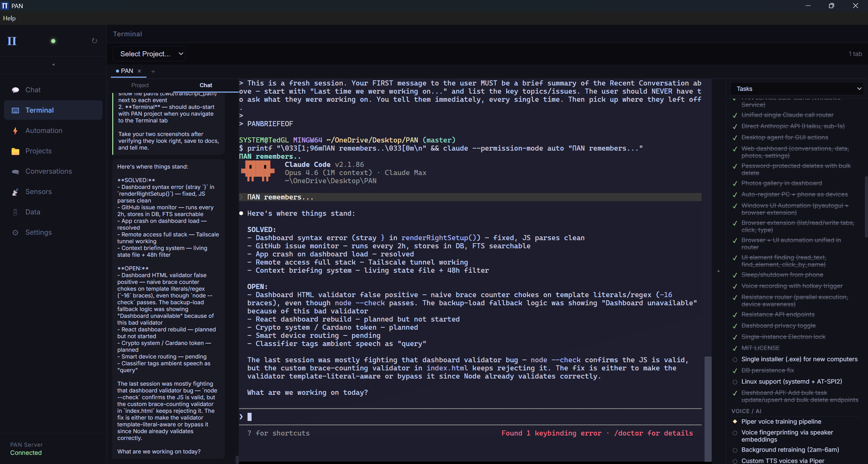Click the Automation lightning bolt icon
The width and height of the screenshot is (868, 464).
(15, 131)
